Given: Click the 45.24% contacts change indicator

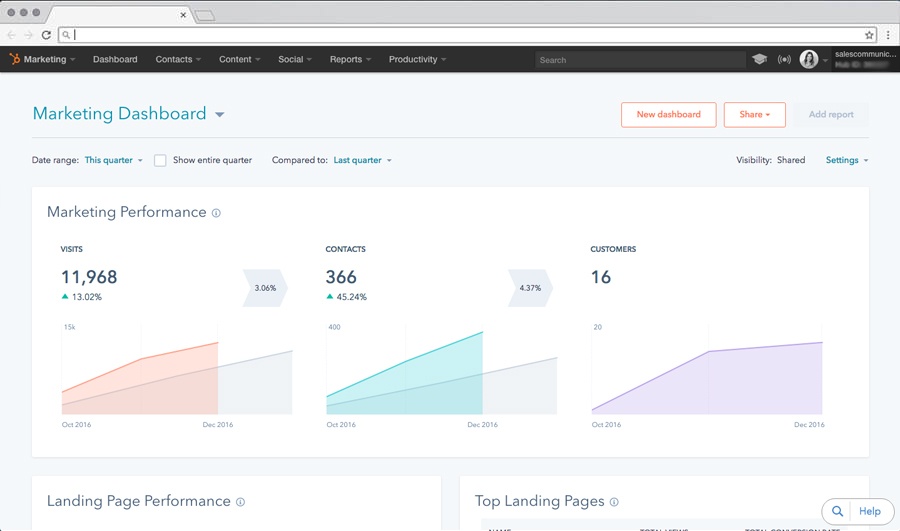Looking at the screenshot, I should 347,297.
